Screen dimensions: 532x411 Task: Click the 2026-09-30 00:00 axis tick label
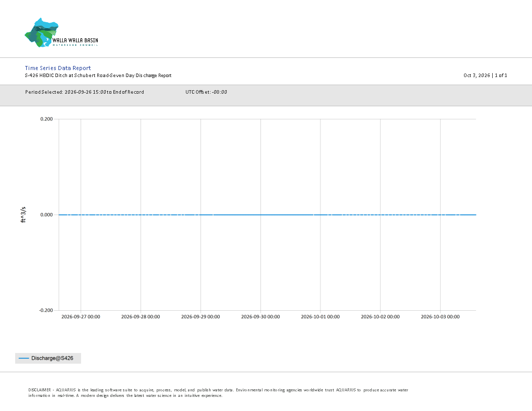[260, 317]
